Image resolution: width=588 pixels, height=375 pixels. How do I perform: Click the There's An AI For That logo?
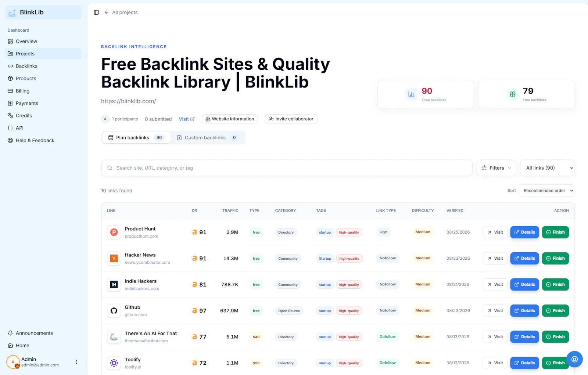pos(114,337)
